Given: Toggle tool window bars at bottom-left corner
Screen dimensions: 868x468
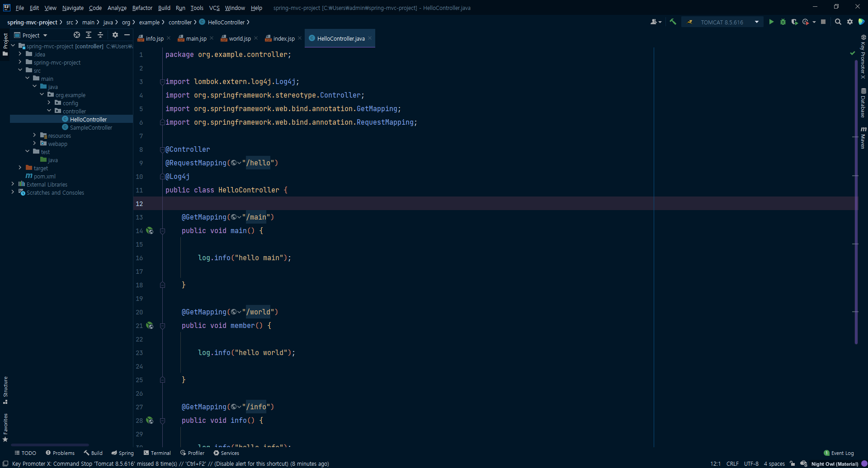Looking at the screenshot, I should pos(5,464).
